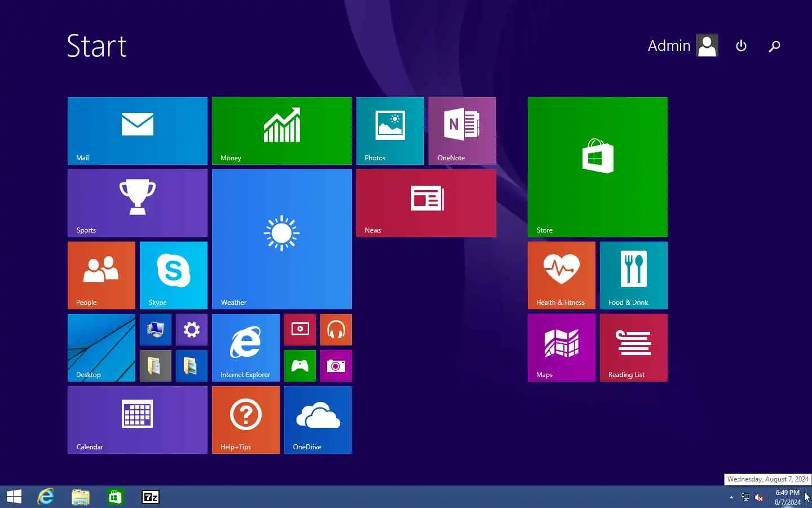This screenshot has height=508, width=812.
Task: Open the PC settings gear tile
Action: coord(192,330)
